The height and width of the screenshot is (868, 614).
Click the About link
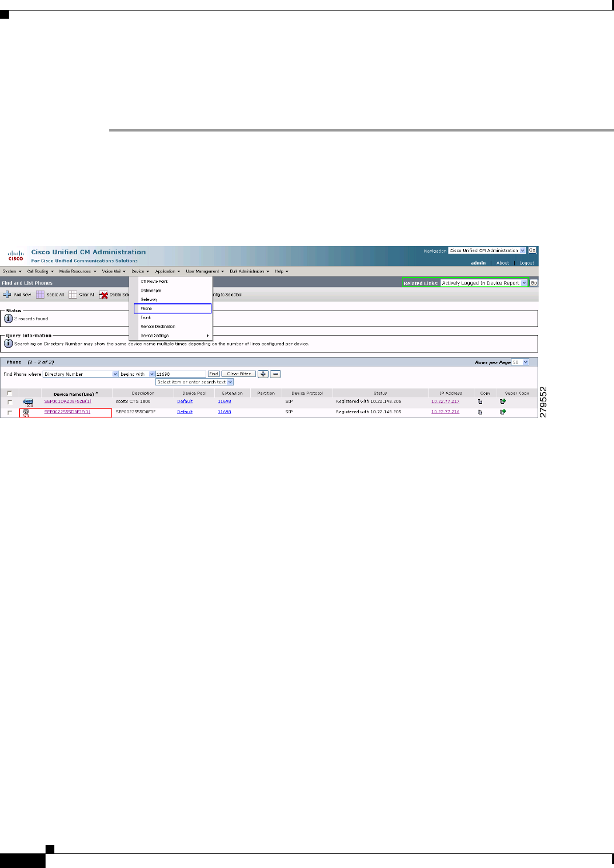tap(502, 263)
